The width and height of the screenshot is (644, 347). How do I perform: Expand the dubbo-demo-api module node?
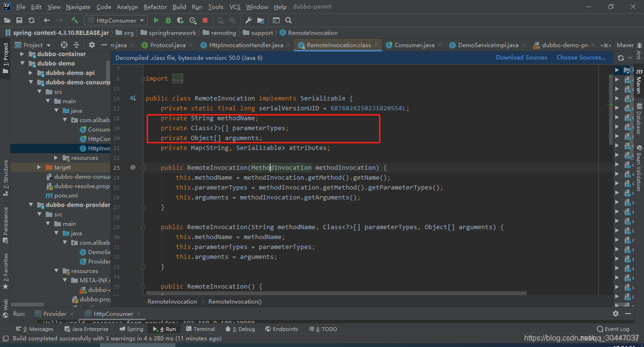point(31,73)
